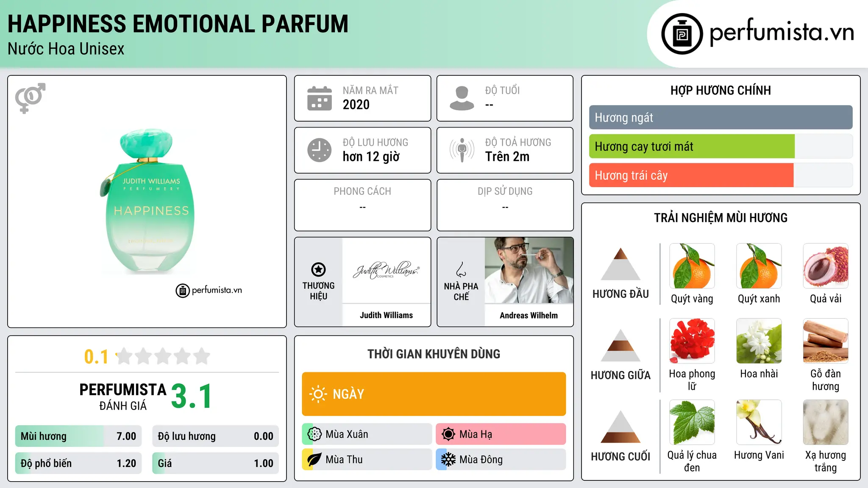
Task: Click the perfumista.vn site name in the header
Action: (x=782, y=32)
